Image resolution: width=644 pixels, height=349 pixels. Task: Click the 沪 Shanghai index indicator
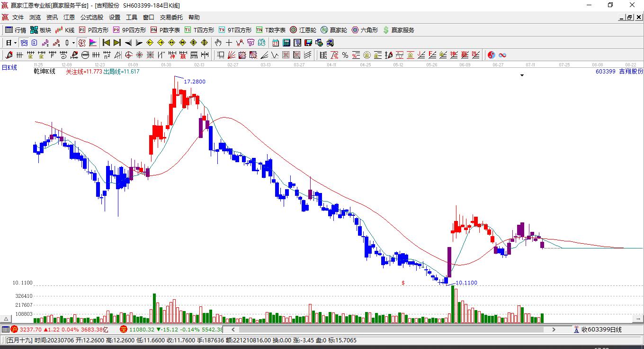click(x=14, y=329)
